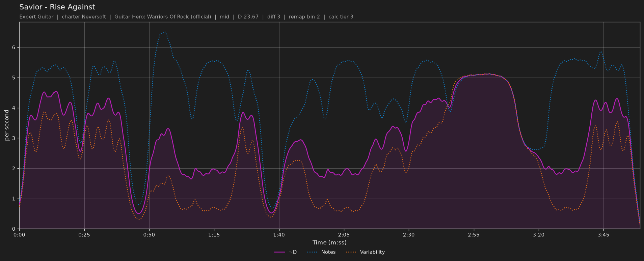Image resolution: width=644 pixels, height=261 pixels.
Task: Click the '1:40' time tick label
Action: point(279,235)
